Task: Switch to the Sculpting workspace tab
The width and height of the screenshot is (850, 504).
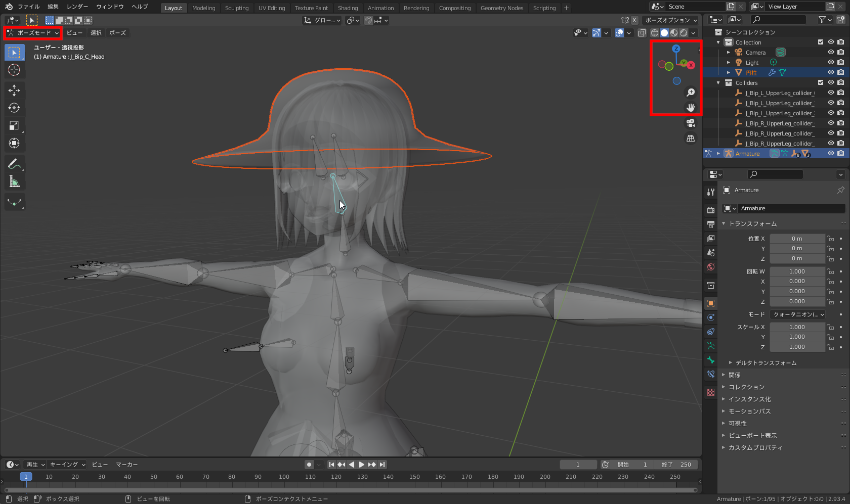Action: tap(237, 8)
